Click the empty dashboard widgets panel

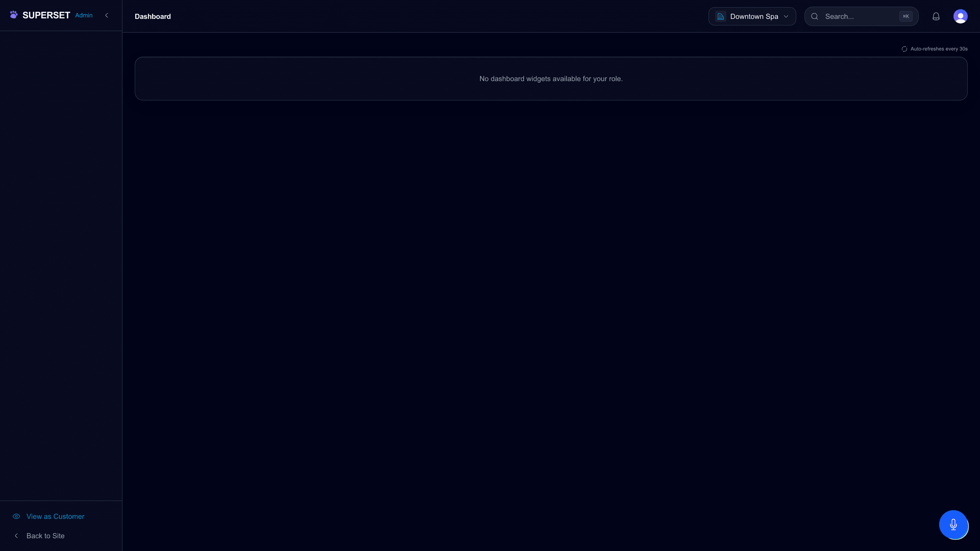[551, 78]
